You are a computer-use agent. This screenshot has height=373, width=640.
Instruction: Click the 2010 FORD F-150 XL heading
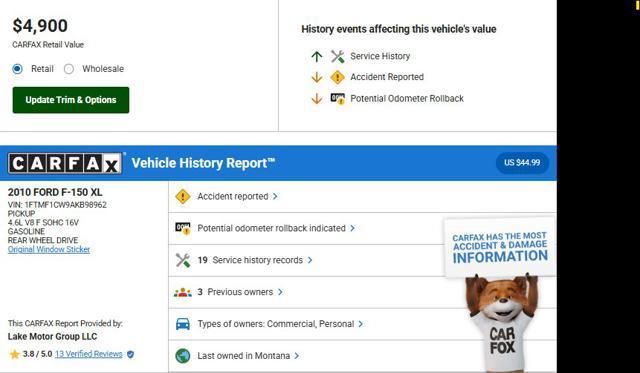(x=55, y=192)
